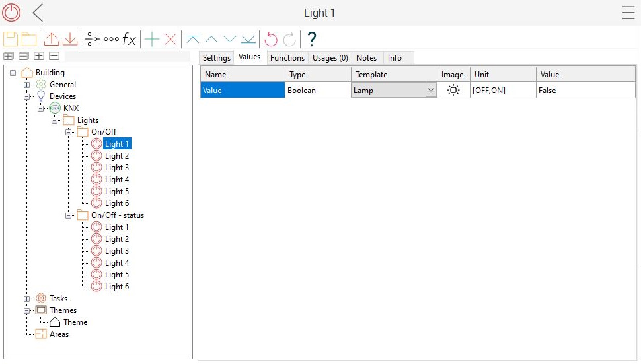Expand the Tasks tree node

(x=26, y=299)
